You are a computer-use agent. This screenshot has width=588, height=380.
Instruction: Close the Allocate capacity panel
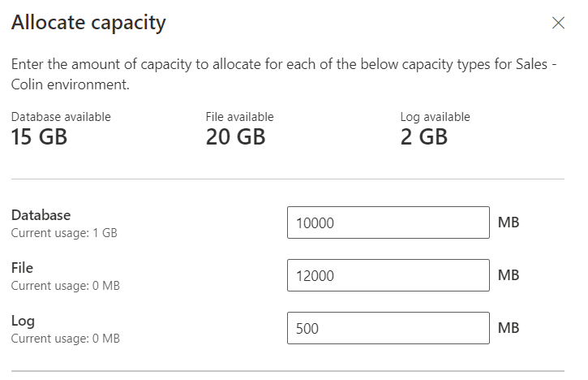pyautogui.click(x=558, y=23)
